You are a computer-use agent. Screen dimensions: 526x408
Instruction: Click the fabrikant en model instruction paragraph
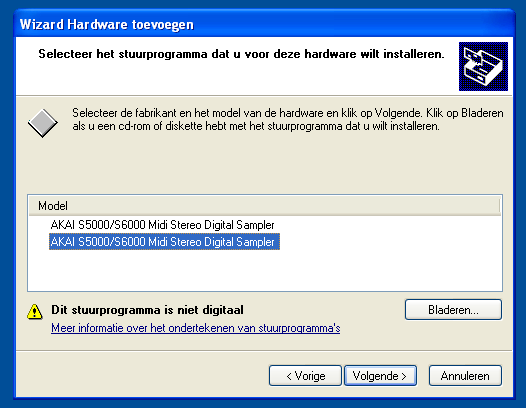288,119
